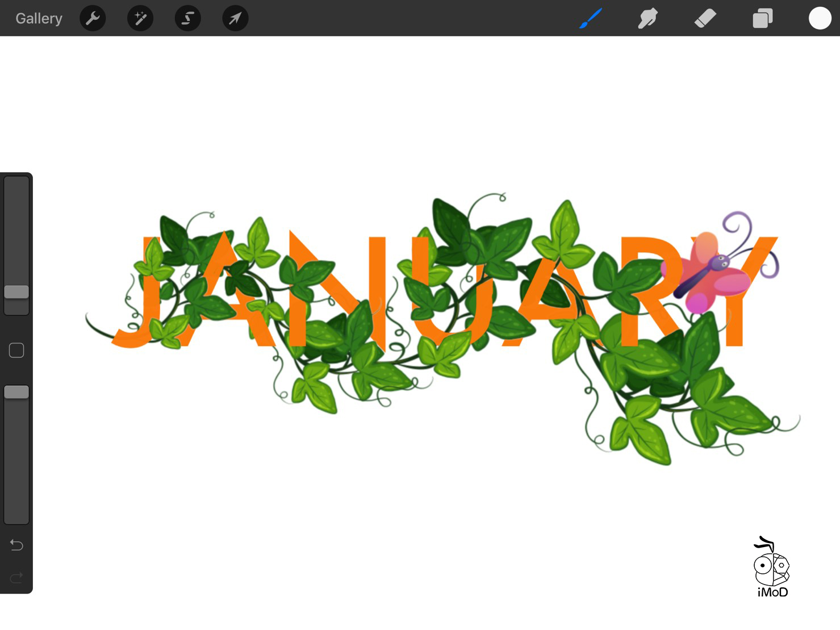Activate the Transform arrow tool
Screen dimensions: 840x630
point(235,18)
